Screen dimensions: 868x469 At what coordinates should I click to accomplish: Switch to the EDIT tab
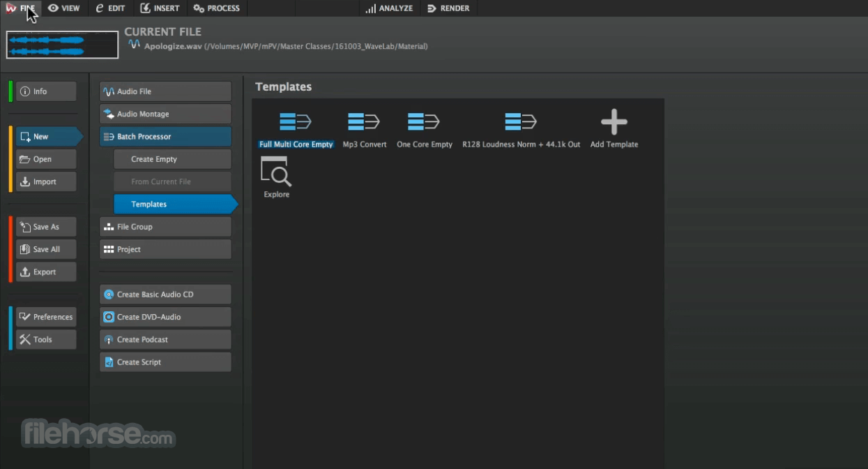tap(110, 8)
